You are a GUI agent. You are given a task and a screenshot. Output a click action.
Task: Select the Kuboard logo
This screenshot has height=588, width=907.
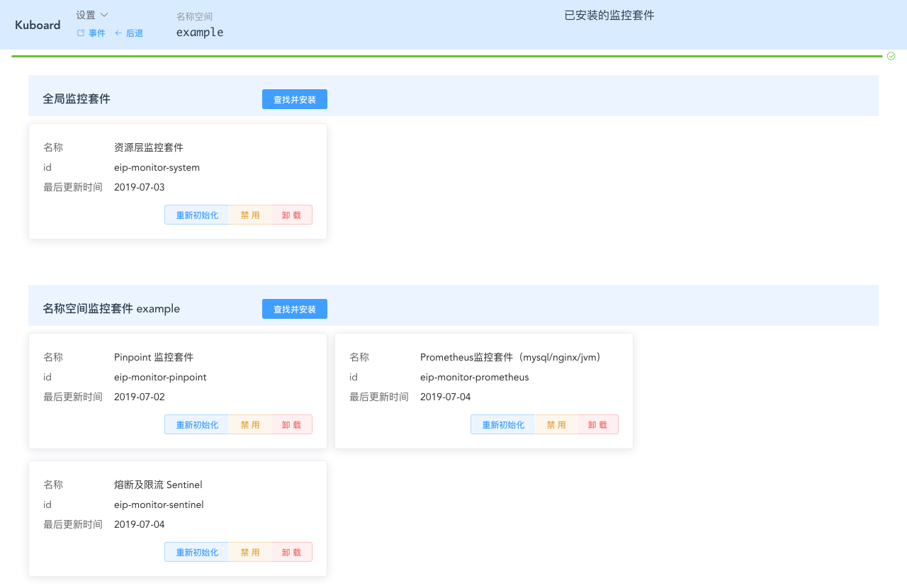[x=38, y=25]
